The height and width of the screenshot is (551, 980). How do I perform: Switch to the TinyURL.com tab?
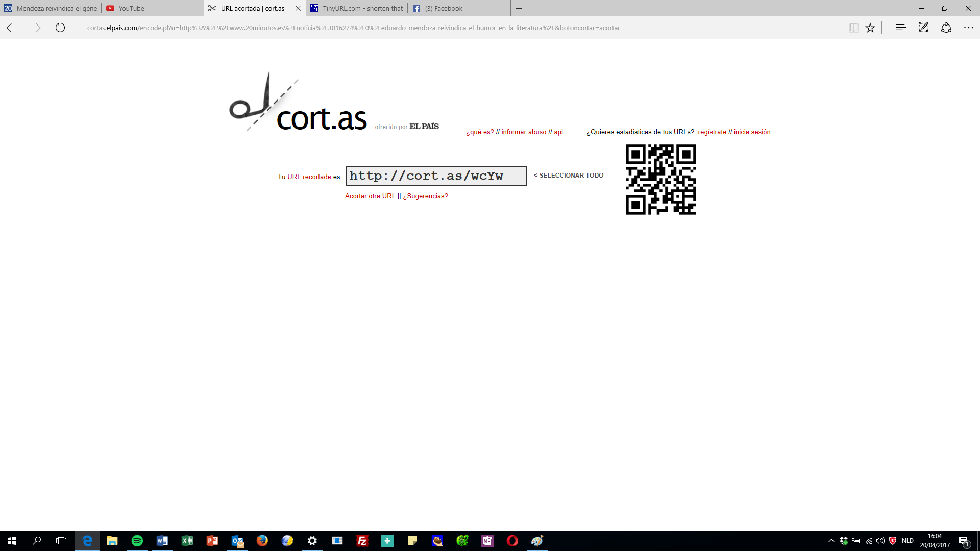coord(357,8)
